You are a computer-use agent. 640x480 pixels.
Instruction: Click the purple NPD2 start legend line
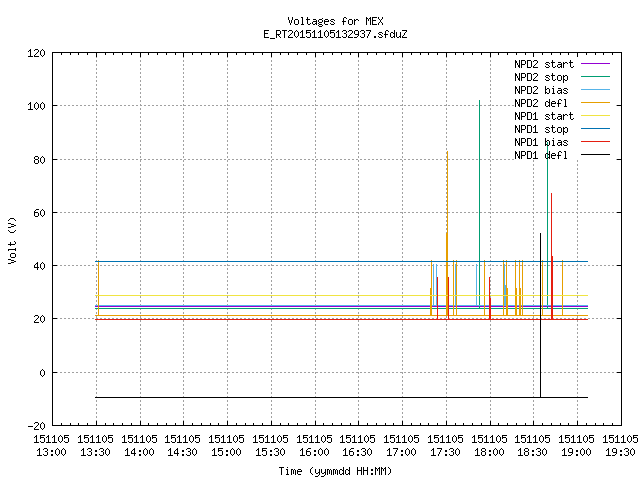click(x=595, y=64)
